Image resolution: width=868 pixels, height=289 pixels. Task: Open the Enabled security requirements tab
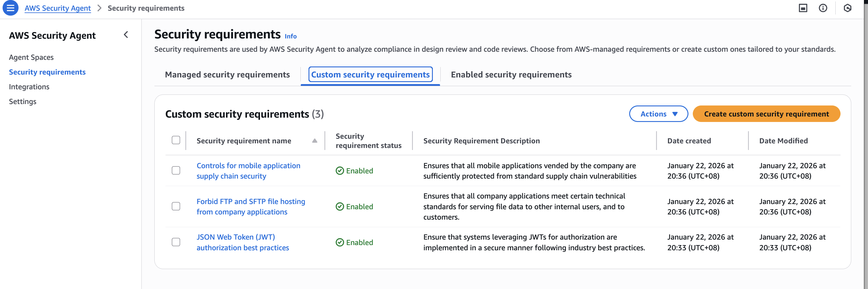click(511, 75)
